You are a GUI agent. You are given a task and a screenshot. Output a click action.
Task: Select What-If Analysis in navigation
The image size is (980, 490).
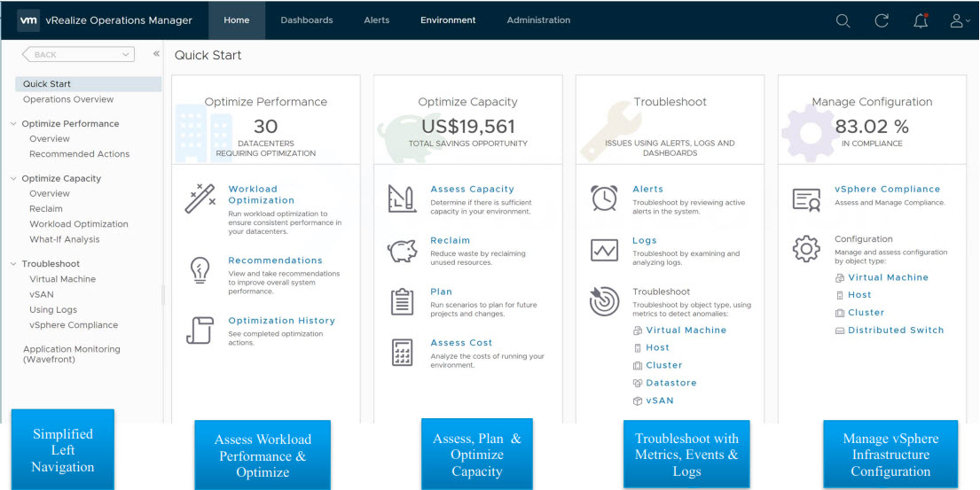click(65, 239)
